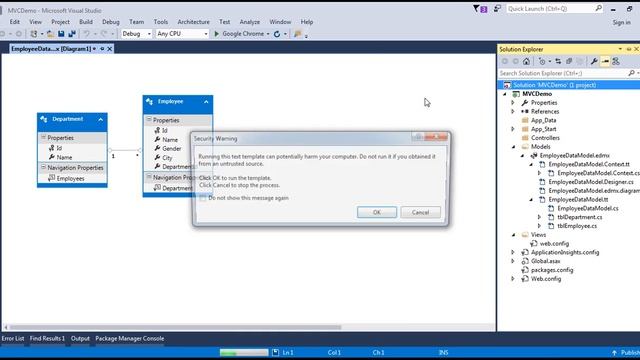The height and width of the screenshot is (360, 640).
Task: Open the Tools menu
Action: [x=161, y=22]
